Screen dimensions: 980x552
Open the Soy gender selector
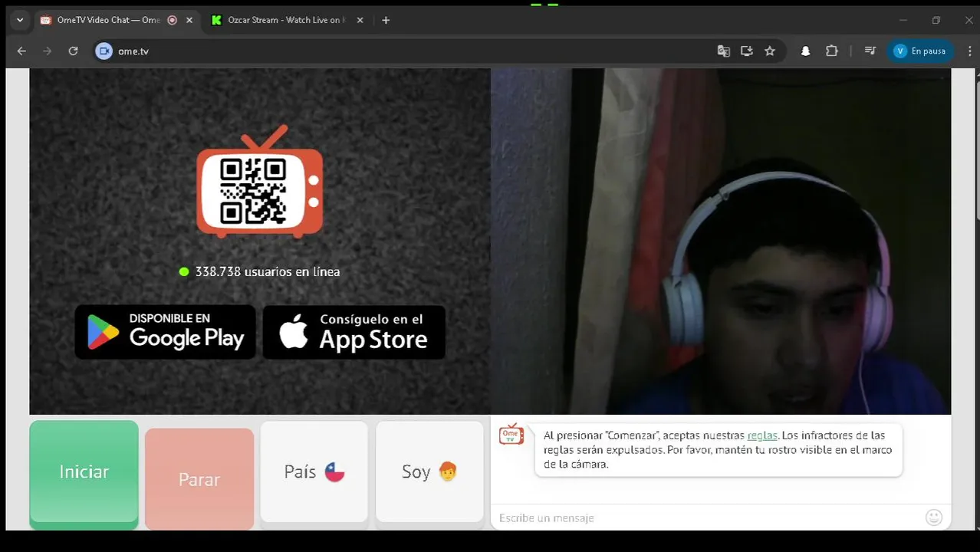[429, 472]
